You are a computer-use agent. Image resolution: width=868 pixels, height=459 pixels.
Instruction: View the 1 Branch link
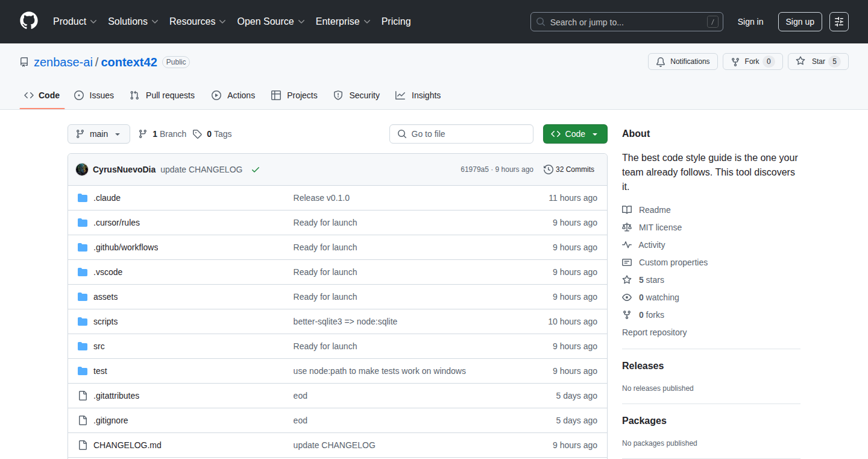[162, 134]
